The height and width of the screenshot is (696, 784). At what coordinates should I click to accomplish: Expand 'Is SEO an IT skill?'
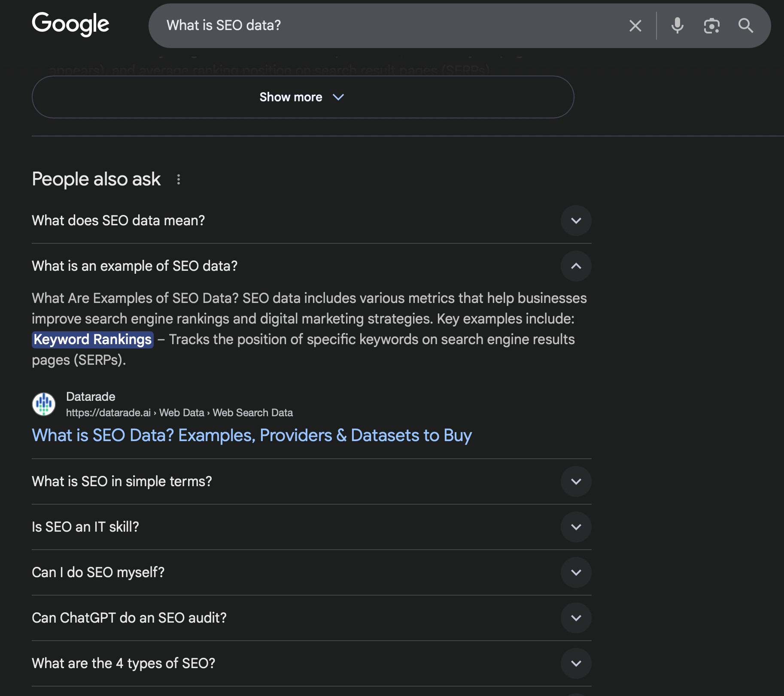pos(576,527)
